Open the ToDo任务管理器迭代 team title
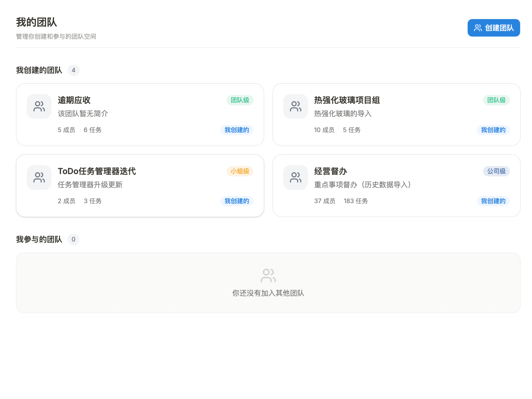This screenshot has height=399, width=532. 97,171
